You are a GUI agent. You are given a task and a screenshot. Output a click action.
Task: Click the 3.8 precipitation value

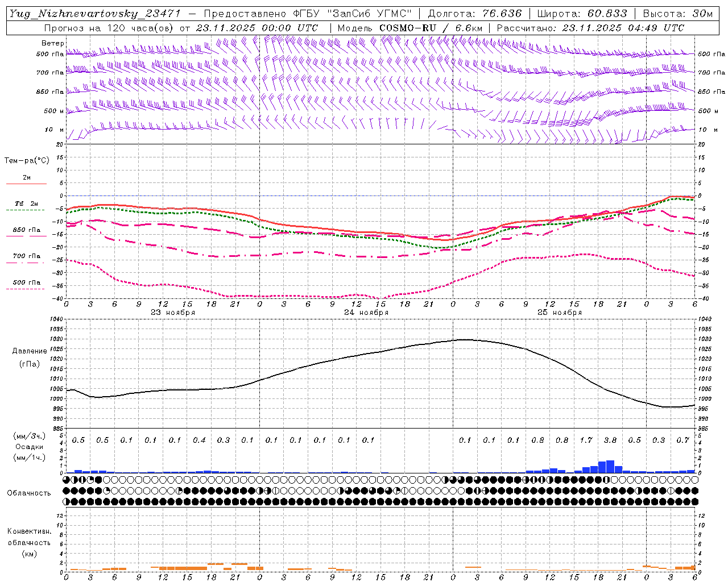[610, 440]
